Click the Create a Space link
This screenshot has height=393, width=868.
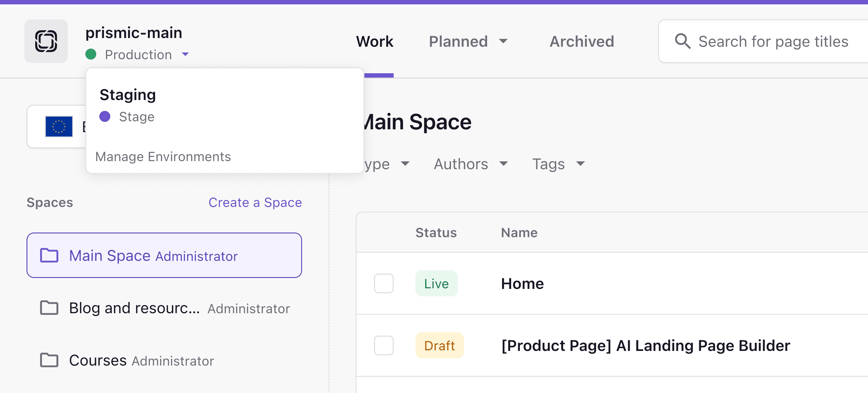pos(255,202)
